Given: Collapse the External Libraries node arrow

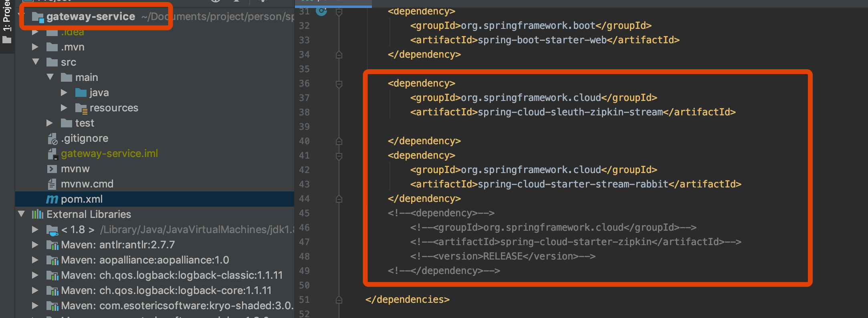Looking at the screenshot, I should click(21, 214).
